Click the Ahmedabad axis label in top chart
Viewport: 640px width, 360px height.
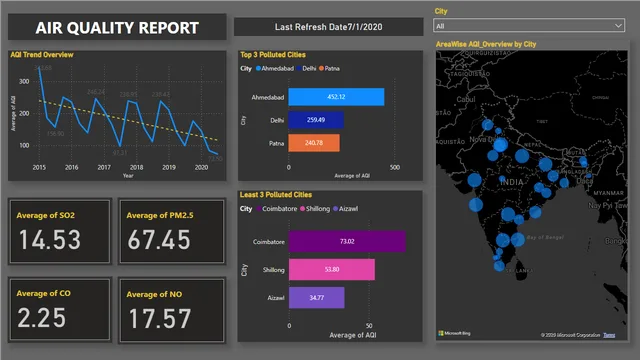pyautogui.click(x=268, y=98)
